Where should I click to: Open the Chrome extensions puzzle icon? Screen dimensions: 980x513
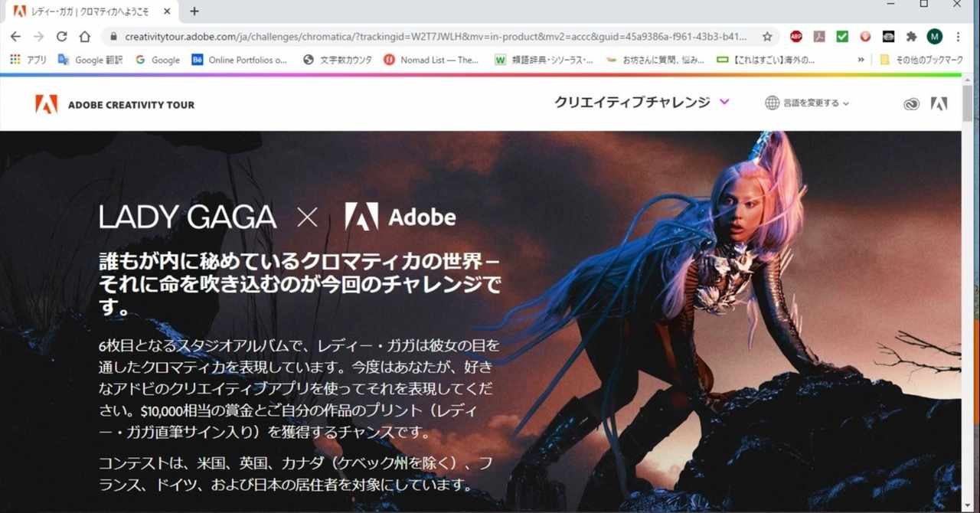[x=911, y=36]
